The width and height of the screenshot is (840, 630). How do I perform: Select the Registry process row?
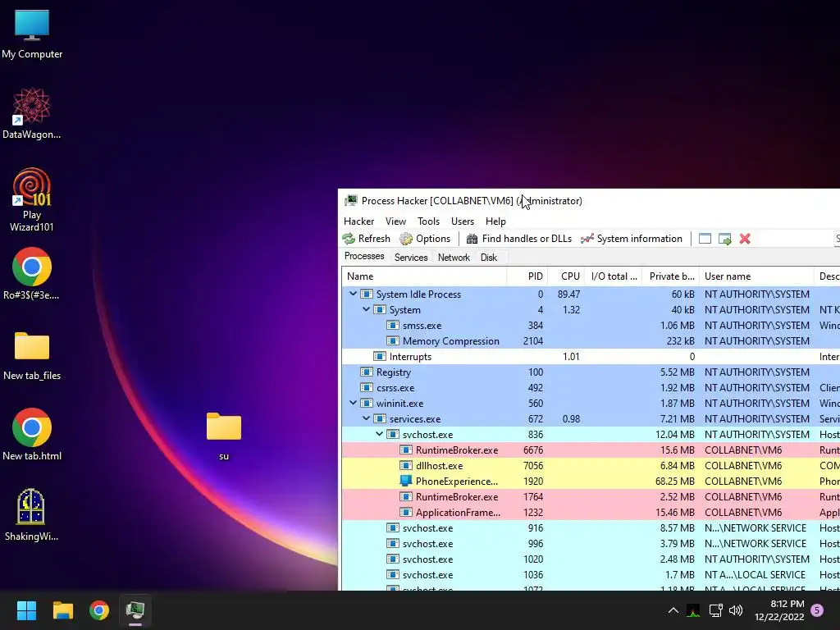tap(591, 372)
